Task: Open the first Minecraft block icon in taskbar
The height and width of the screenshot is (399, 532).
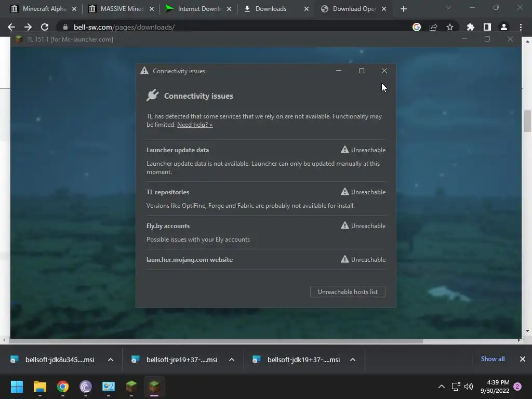Action: pos(131,387)
